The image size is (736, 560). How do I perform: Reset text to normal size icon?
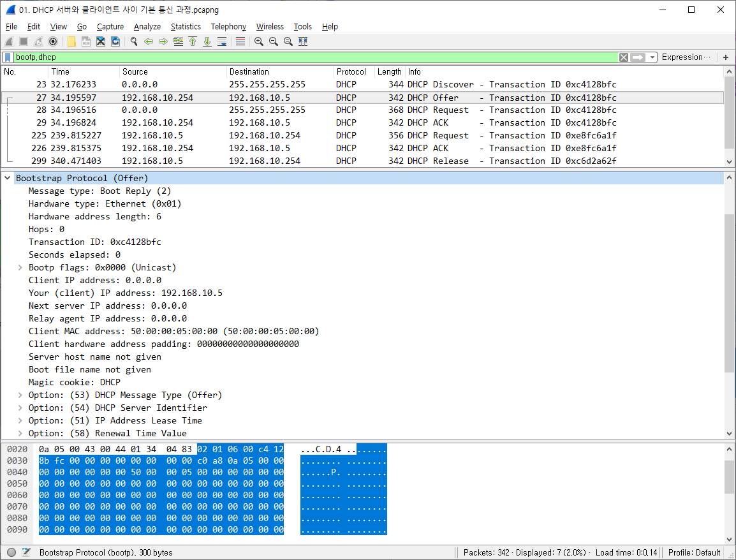288,42
